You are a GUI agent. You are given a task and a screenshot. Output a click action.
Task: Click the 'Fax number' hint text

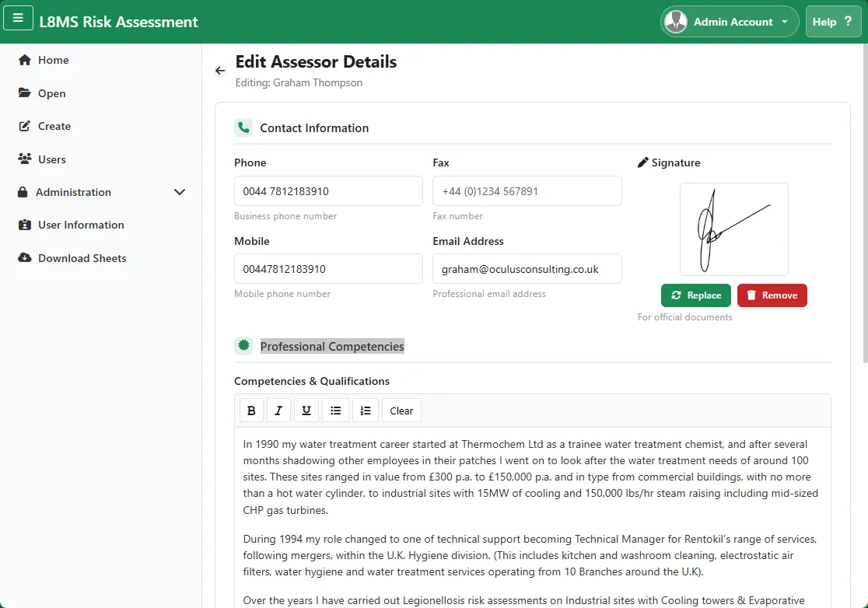[x=458, y=216]
